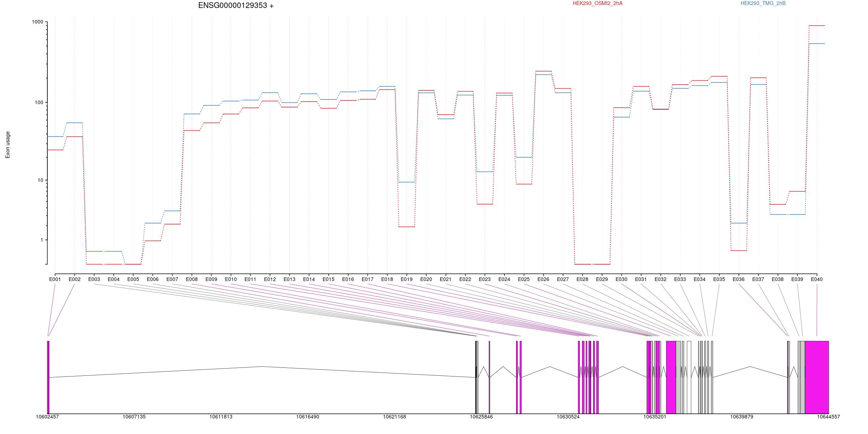The width and height of the screenshot is (868, 434).
Task: Select the HEK293_TMG_2hB legend label
Action: (x=763, y=3)
